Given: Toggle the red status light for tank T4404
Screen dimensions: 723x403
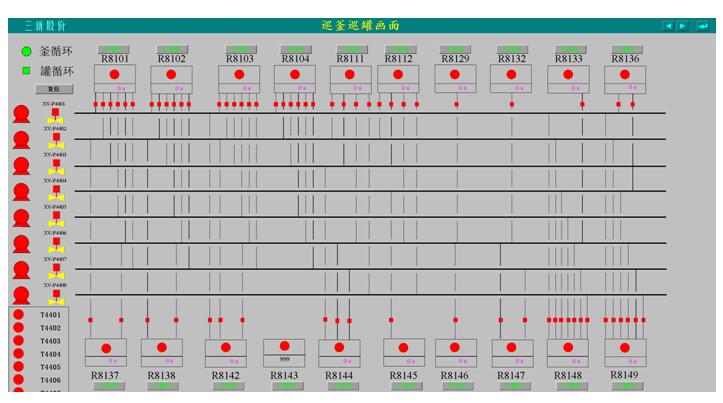Looking at the screenshot, I should tap(18, 354).
